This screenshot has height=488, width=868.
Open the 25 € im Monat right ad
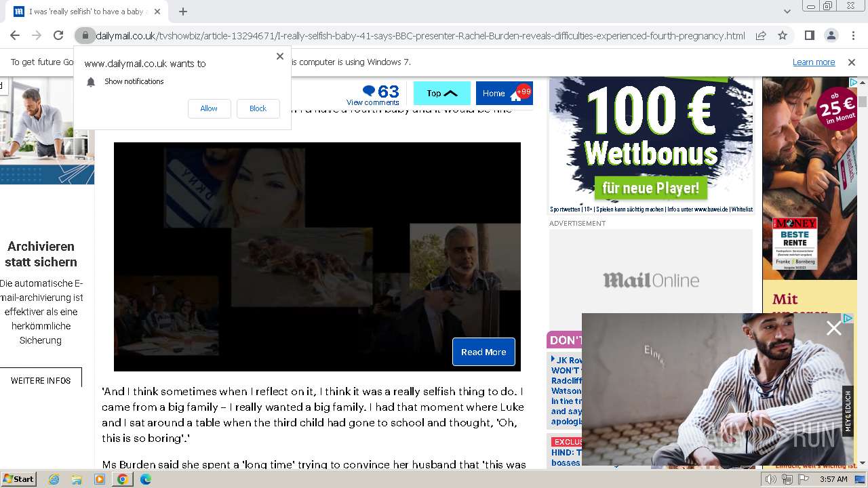coord(810,178)
